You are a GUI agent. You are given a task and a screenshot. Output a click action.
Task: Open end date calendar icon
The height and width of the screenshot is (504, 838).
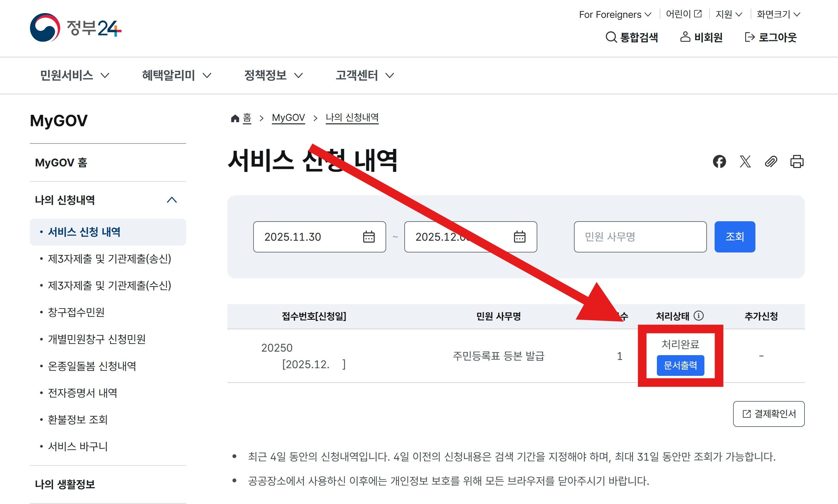tap(519, 237)
